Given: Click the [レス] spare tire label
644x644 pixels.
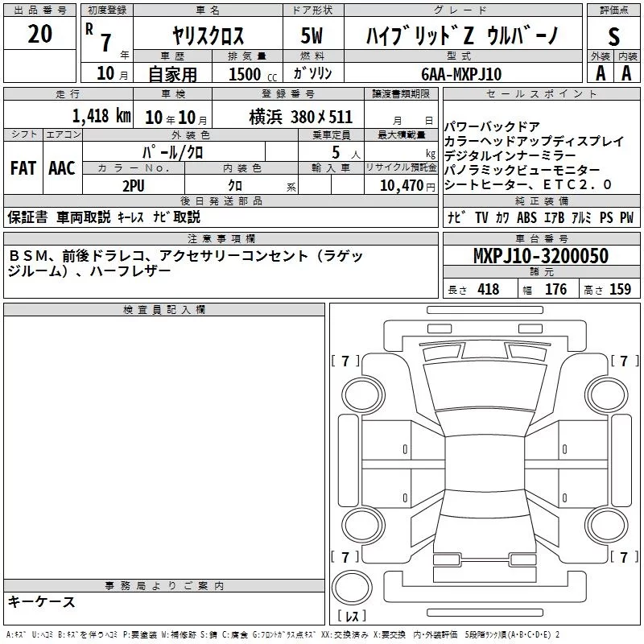Looking at the screenshot, I should click(x=352, y=616).
